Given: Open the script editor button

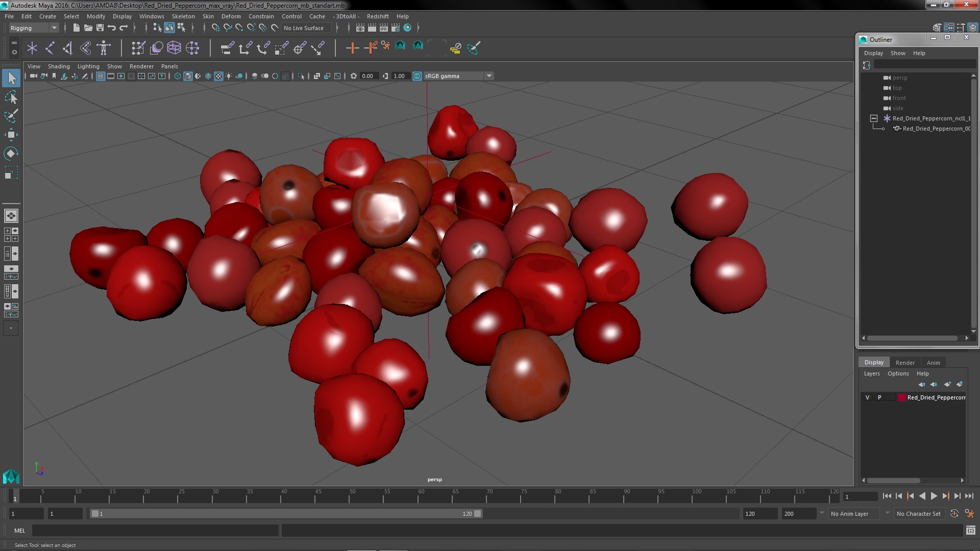Looking at the screenshot, I should click(x=970, y=531).
